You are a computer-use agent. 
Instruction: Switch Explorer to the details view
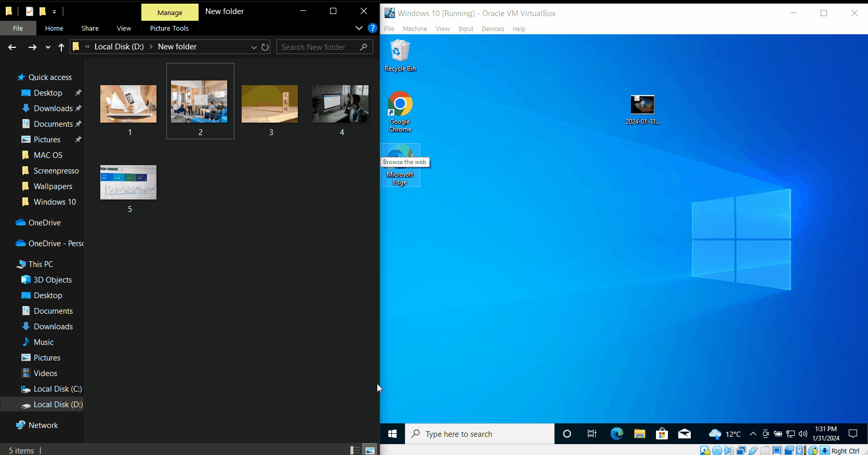[x=355, y=450]
